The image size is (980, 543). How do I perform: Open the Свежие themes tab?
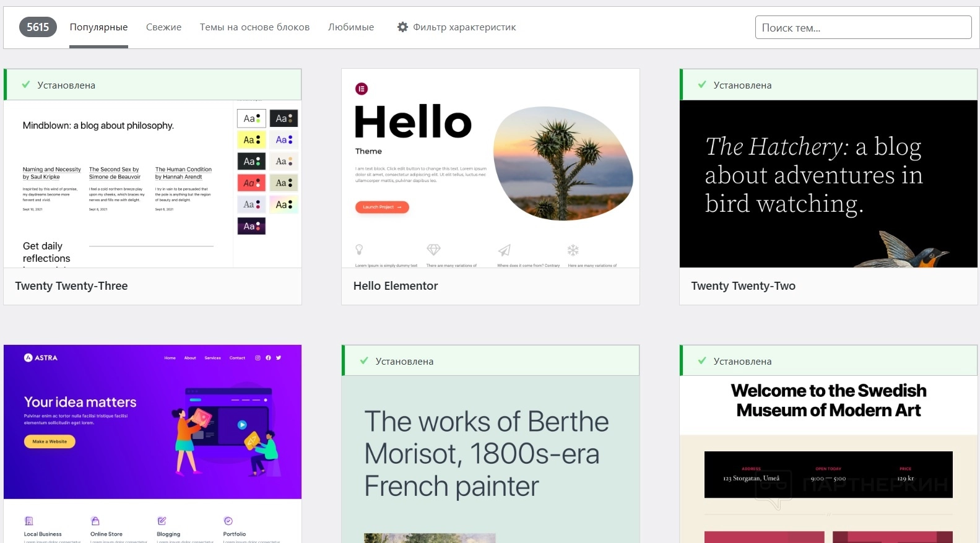(163, 27)
